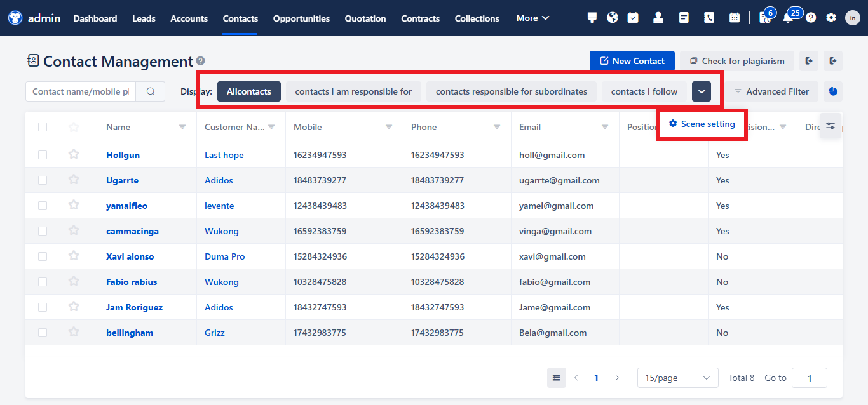Click the New Contact button
This screenshot has height=405, width=868.
point(632,60)
